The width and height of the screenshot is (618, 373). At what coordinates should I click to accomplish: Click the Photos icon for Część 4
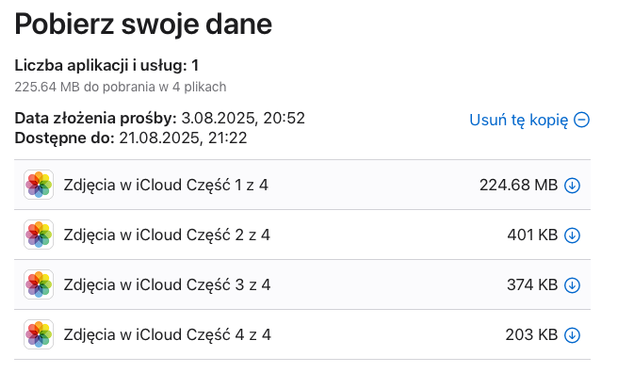pos(39,334)
